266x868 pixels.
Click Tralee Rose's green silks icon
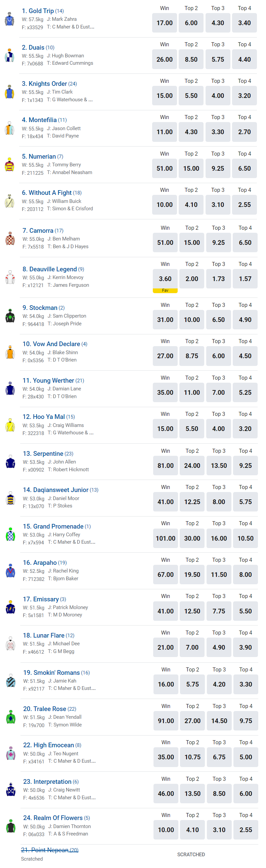tap(11, 717)
